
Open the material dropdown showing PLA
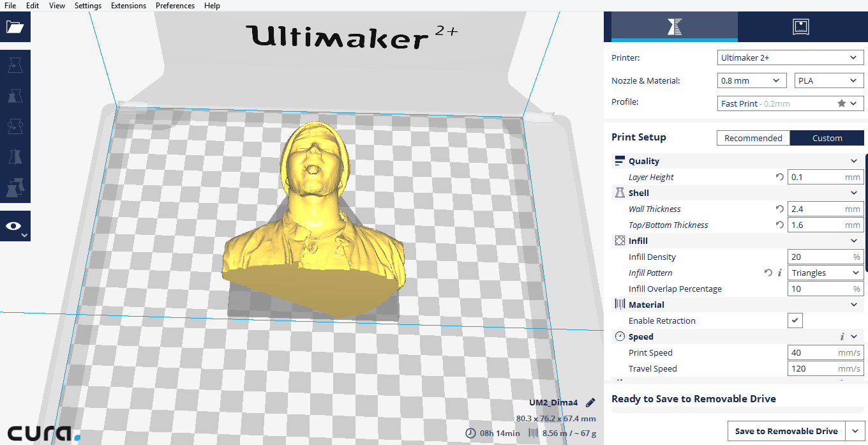829,80
